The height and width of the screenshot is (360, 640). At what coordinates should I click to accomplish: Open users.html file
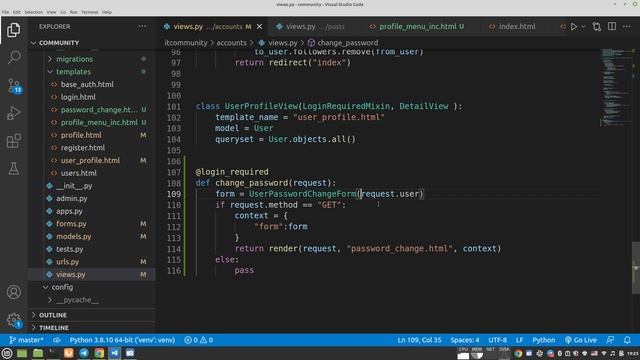pos(92,173)
